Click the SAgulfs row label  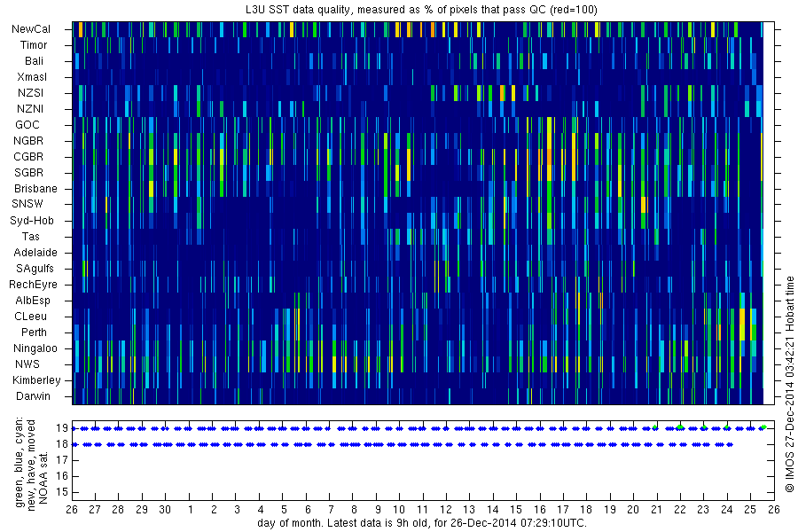click(x=35, y=269)
